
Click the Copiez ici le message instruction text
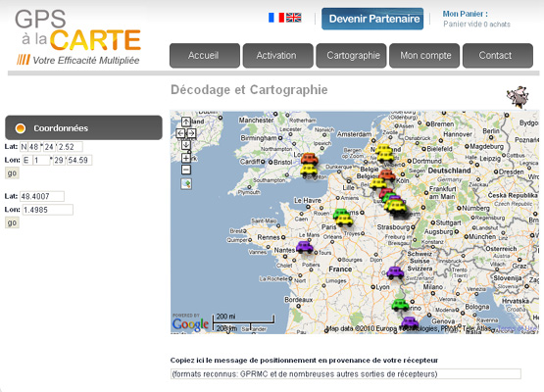304,360
